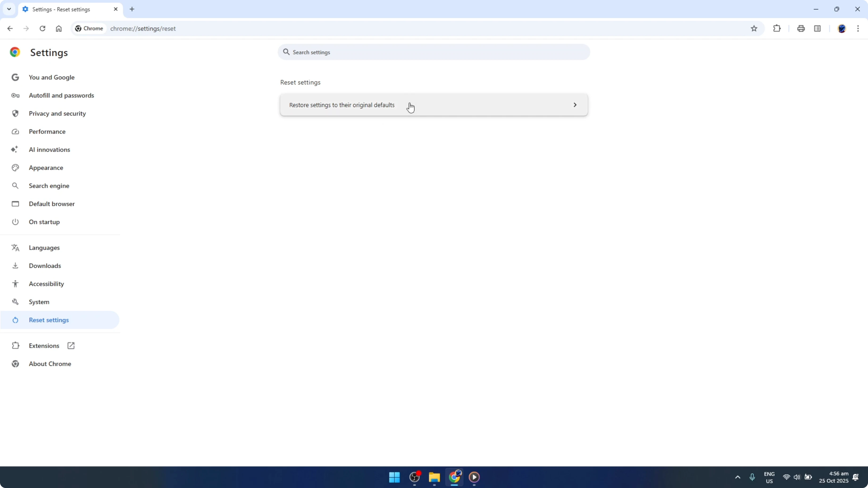Select About Chrome in the sidebar
868x488 pixels.
[x=50, y=364]
